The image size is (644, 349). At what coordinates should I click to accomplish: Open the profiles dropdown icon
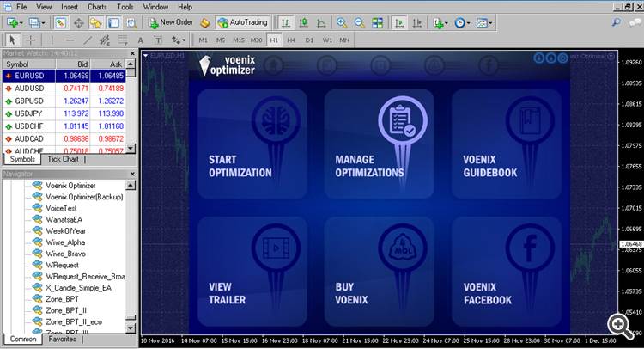[x=36, y=22]
